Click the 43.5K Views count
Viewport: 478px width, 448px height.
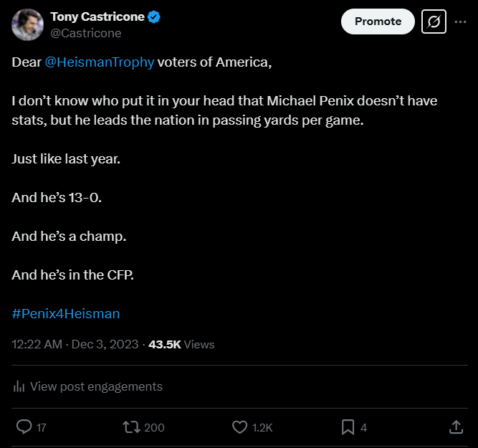pyautogui.click(x=181, y=344)
